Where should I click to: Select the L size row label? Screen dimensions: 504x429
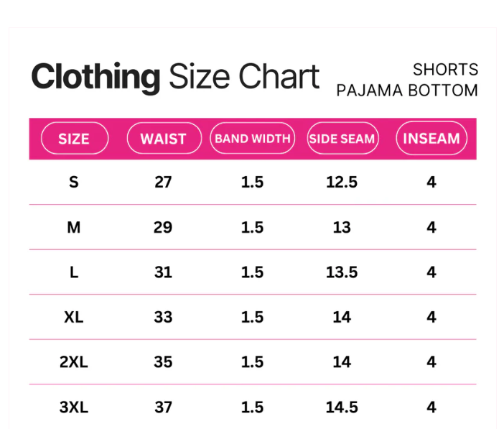pyautogui.click(x=74, y=272)
